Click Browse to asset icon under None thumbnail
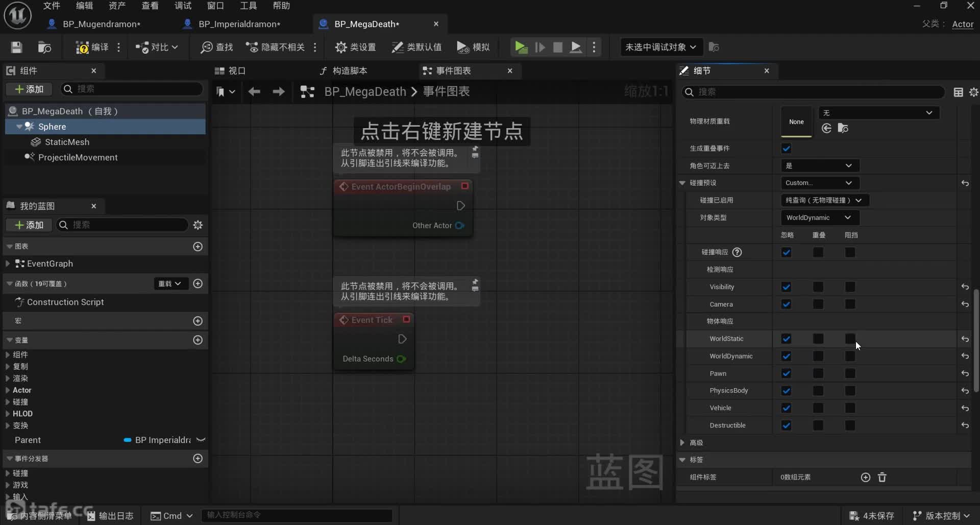The width and height of the screenshot is (980, 525). 843,128
